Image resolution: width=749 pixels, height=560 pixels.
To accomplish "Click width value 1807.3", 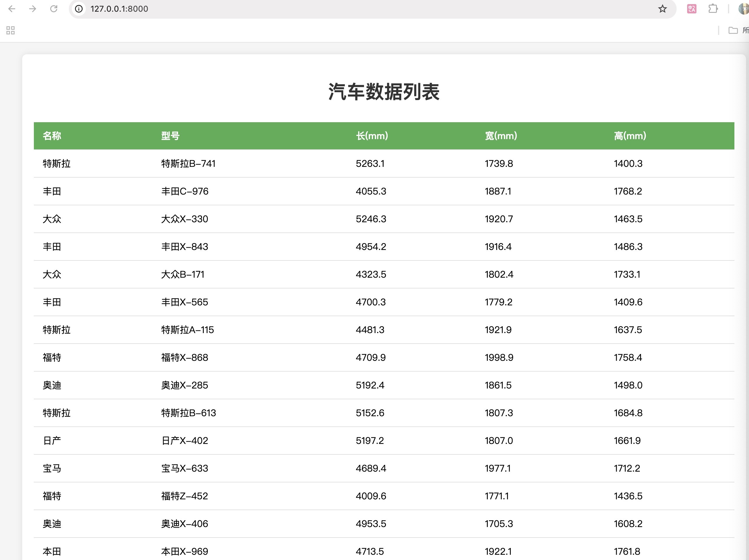I will pos(499,413).
